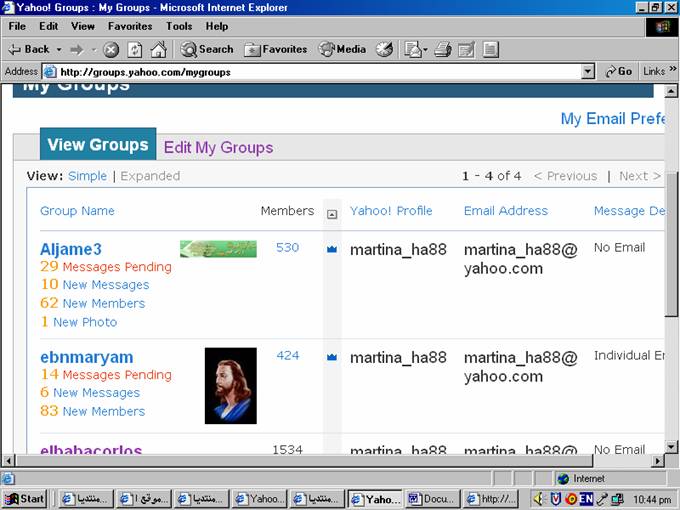Screen dimensions: 680x510
Task: Go to the home page via Home icon
Action: (x=158, y=49)
